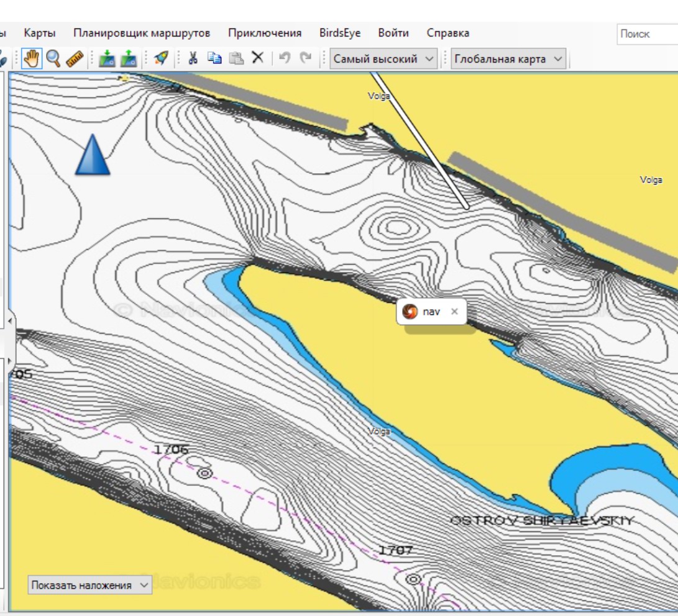The image size is (678, 616).
Task: Click the Paste clipboard icon
Action: click(236, 58)
